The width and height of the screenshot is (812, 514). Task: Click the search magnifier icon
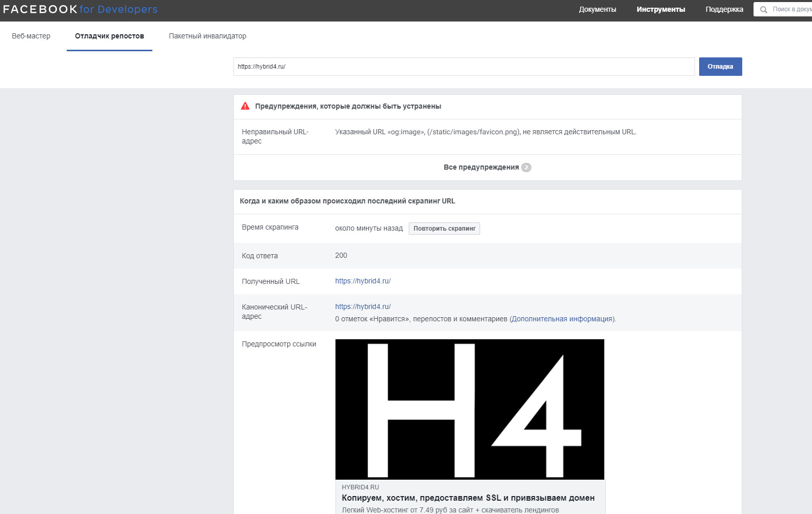point(764,10)
